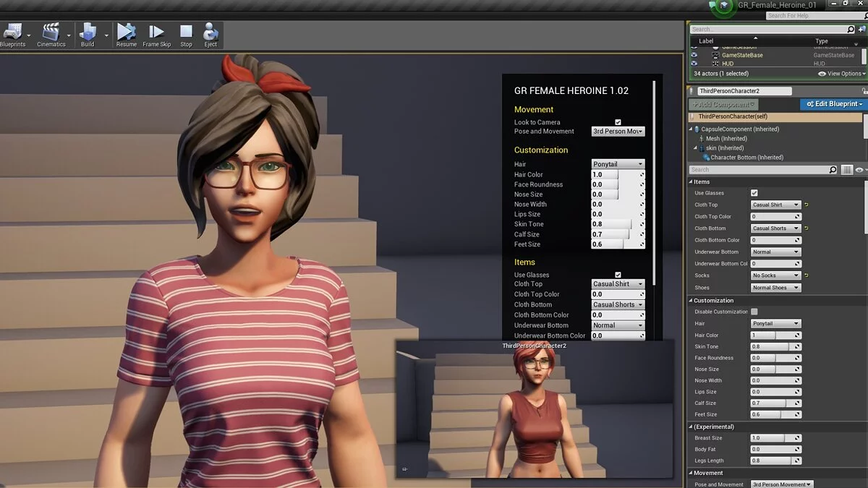This screenshot has height=488, width=868.
Task: Open the Details Cloth Top Casual Shirt dropdown
Action: pos(775,205)
